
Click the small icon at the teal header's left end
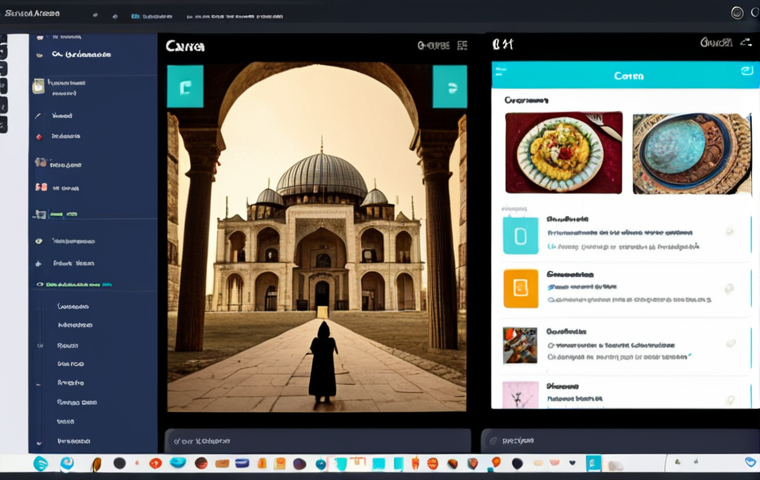coord(501,71)
